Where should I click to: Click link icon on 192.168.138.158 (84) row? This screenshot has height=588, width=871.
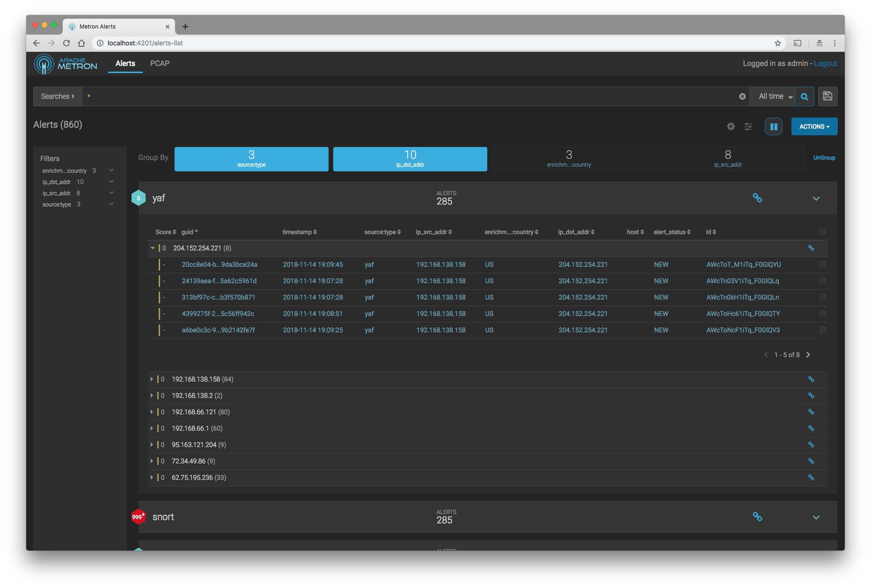[811, 379]
